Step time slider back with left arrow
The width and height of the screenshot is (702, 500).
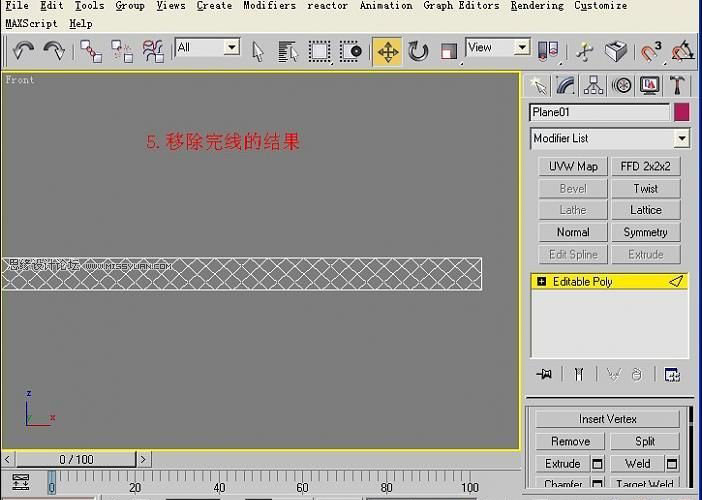pos(7,459)
